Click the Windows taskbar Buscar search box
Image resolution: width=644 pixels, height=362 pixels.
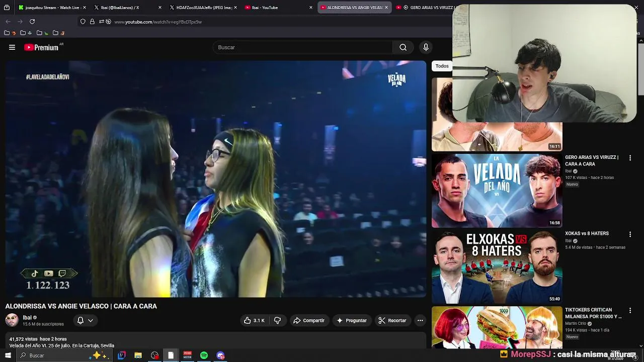coord(64,355)
